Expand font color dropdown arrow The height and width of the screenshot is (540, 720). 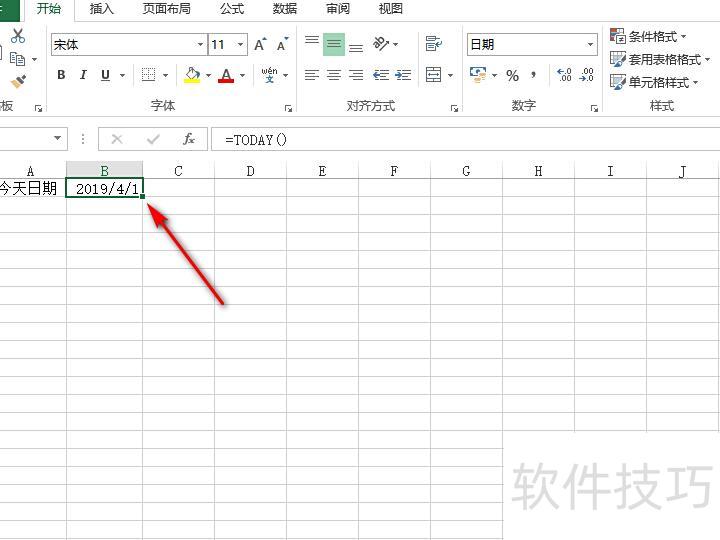click(x=242, y=75)
